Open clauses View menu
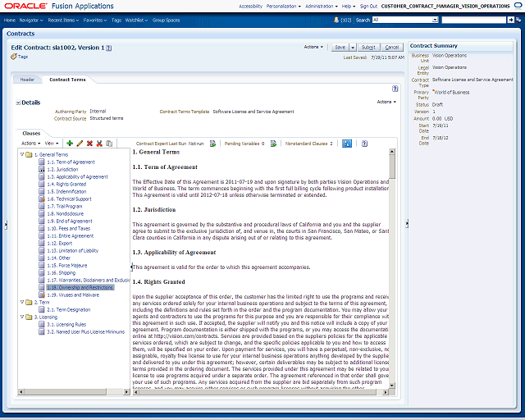525x420 pixels. click(x=52, y=144)
